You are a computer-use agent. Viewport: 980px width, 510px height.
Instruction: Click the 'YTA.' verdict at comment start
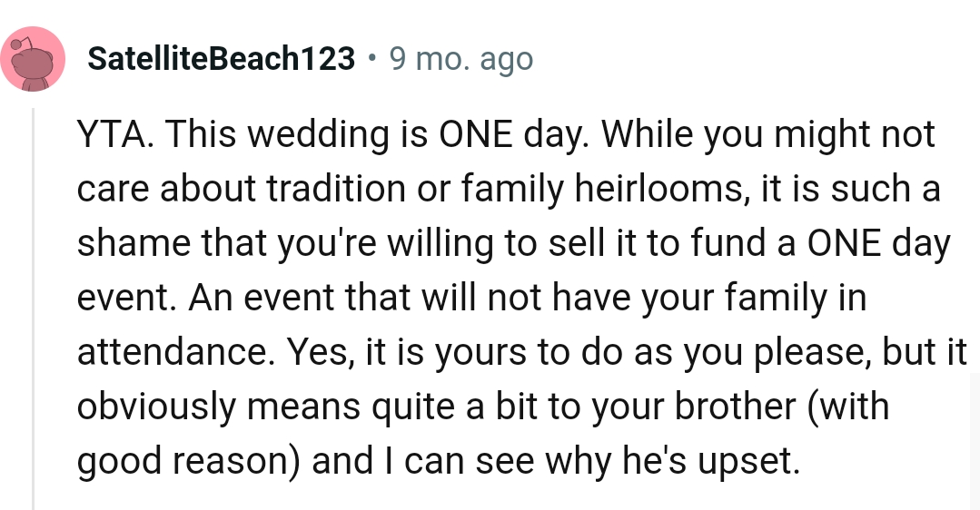point(115,133)
